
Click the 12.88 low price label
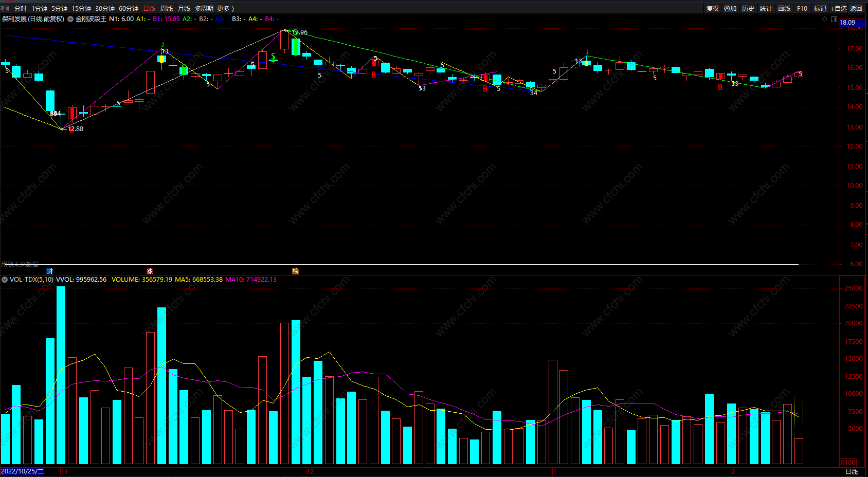76,129
